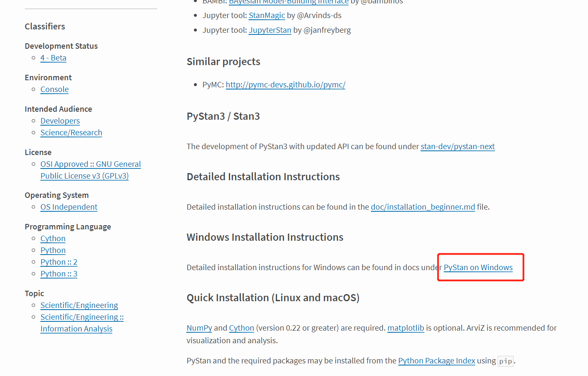Image resolution: width=588 pixels, height=376 pixels.
Task: Open the StanMagic Jupyter tool link
Action: click(x=266, y=15)
